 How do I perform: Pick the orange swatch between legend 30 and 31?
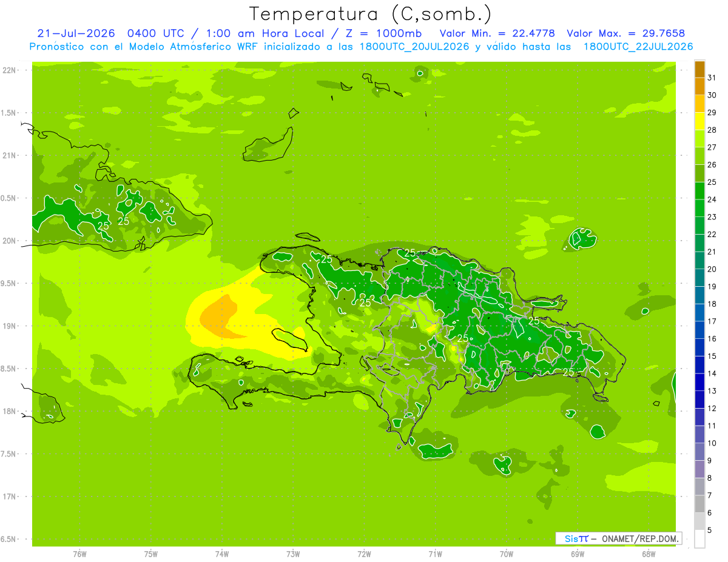pos(699,86)
